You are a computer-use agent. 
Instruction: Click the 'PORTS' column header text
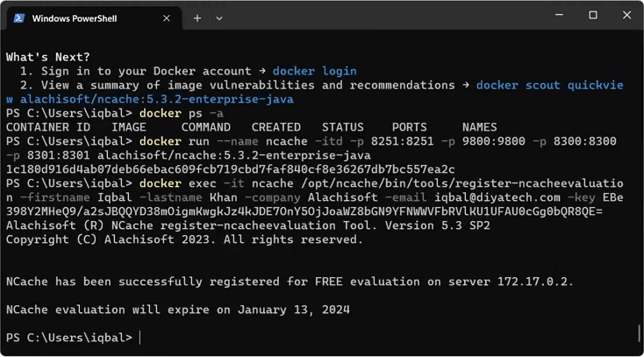click(410, 127)
